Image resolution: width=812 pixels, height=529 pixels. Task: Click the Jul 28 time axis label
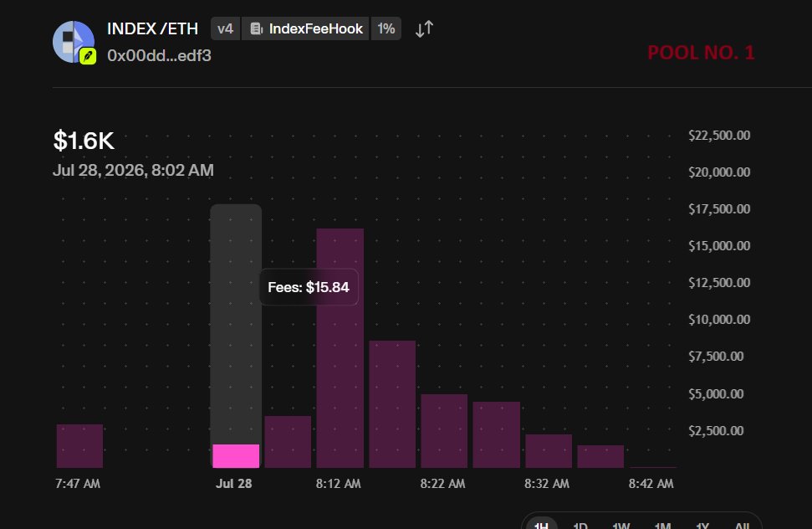pos(233,484)
